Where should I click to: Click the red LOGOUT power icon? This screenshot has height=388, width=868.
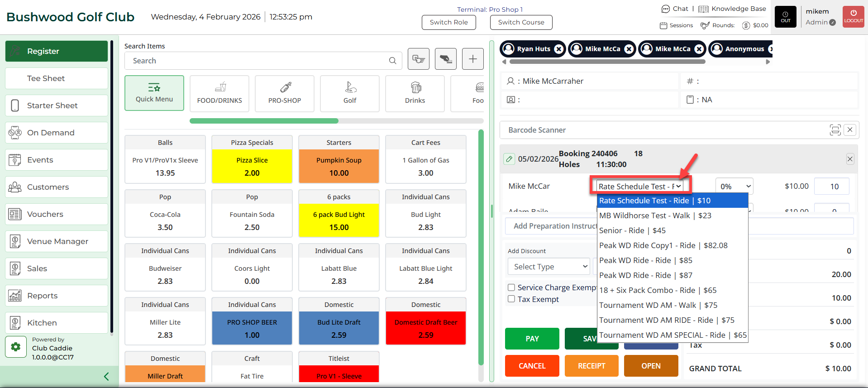853,17
